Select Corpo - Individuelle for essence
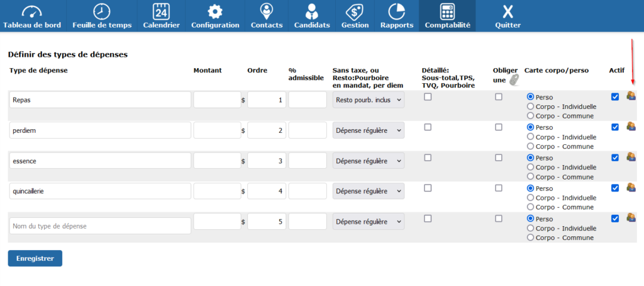 tap(530, 168)
